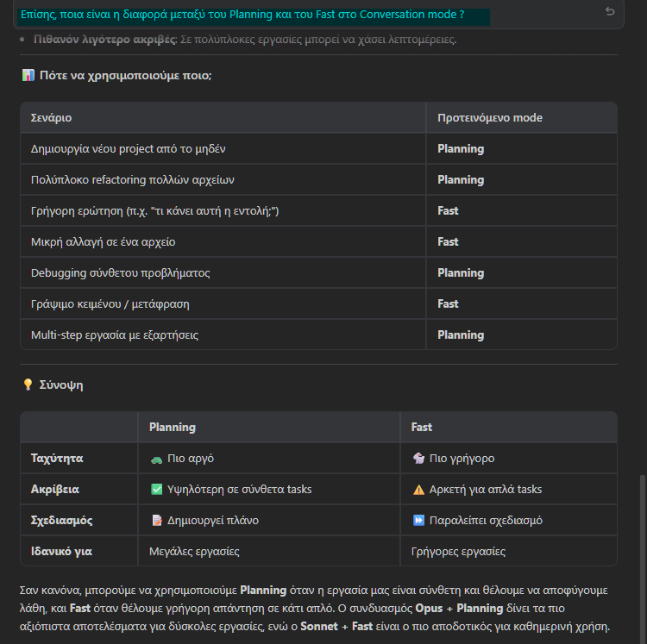
Task: Click the yellow warning triangle icon
Action: click(418, 490)
